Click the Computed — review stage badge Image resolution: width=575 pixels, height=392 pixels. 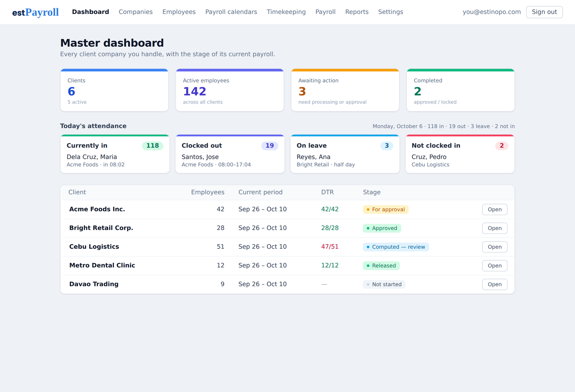click(396, 247)
